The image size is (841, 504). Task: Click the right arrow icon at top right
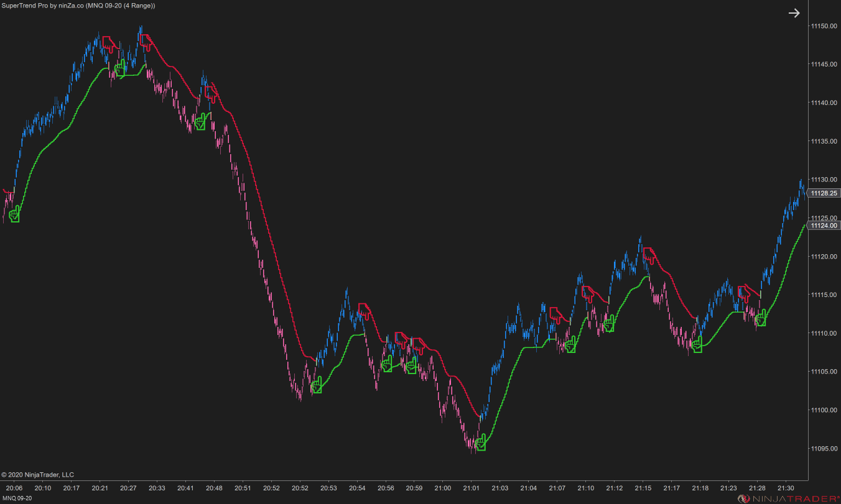coord(794,13)
